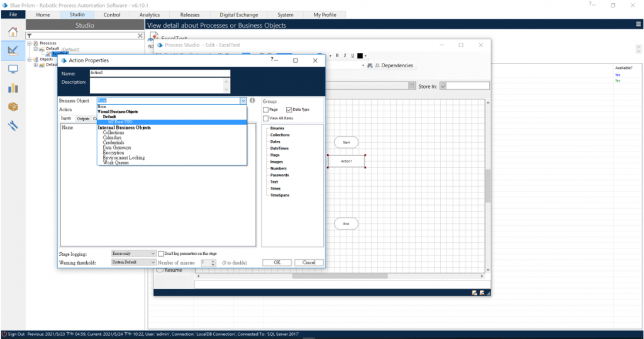Apply italic in Process Studio toolbar
The image size is (644, 339).
click(x=345, y=55)
